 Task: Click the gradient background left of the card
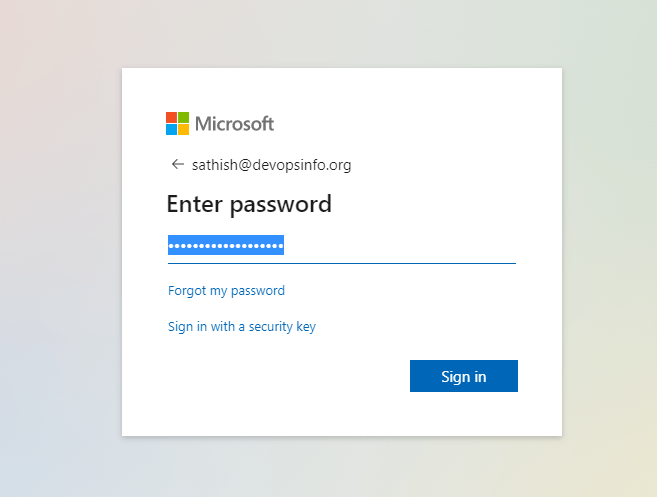[60, 250]
